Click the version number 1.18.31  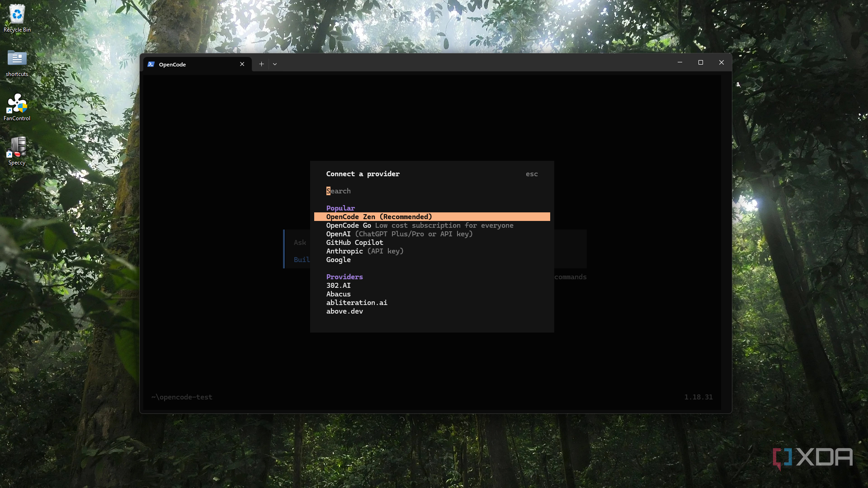698,397
